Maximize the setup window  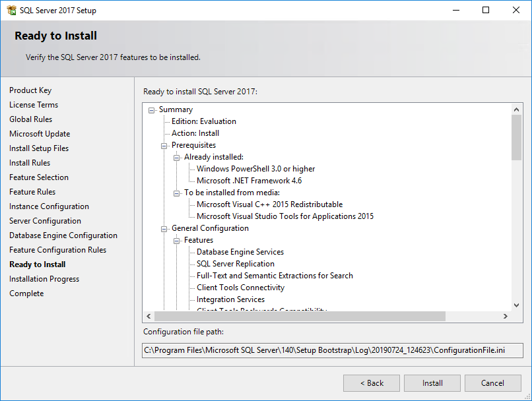486,10
